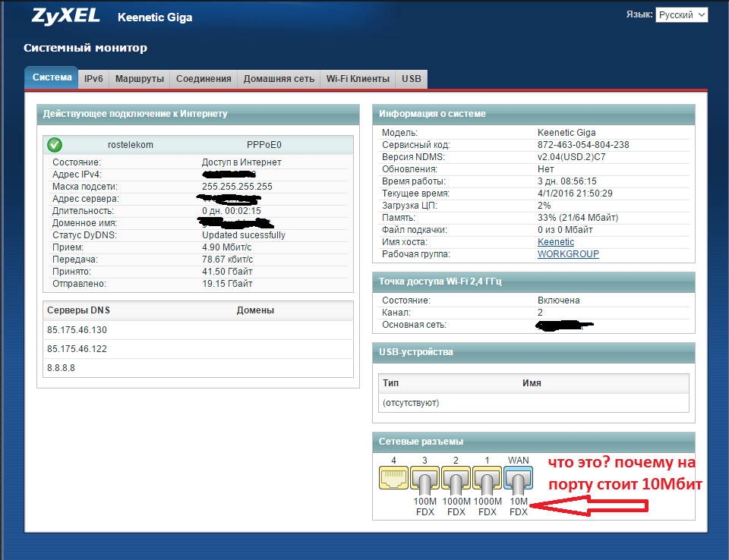Select LAN port 1 connector icon

coord(487,480)
